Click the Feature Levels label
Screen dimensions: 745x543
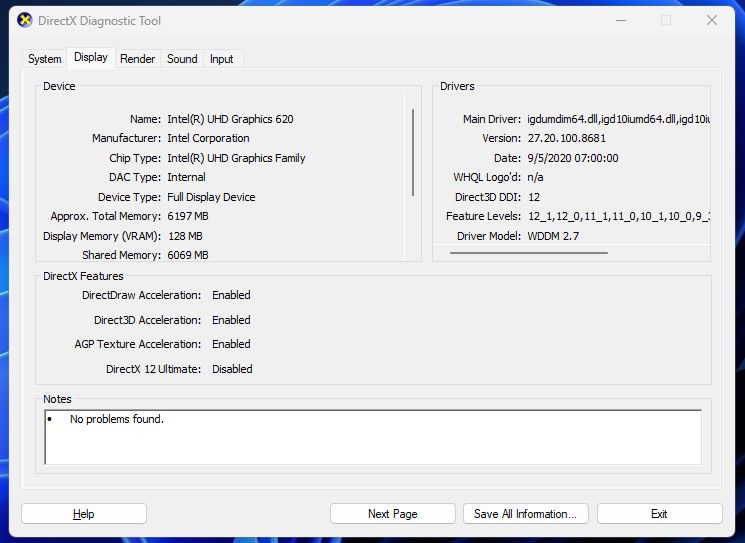coord(484,216)
